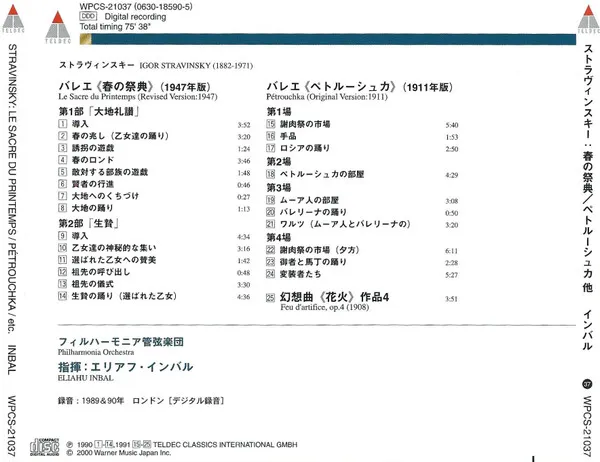Select track 6 賢者の行進
Screen dimensions: 600x462
pos(93,184)
